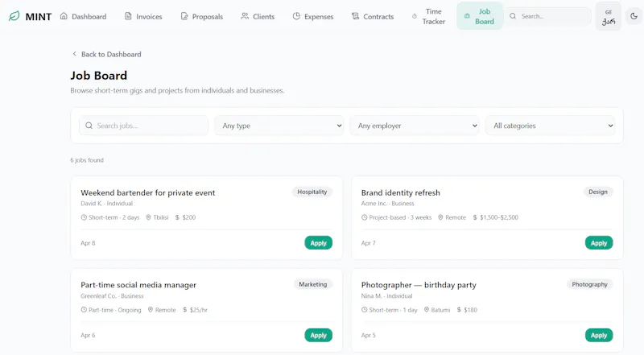Open Brand identity refresh job title
The width and height of the screenshot is (644, 355).
[400, 192]
